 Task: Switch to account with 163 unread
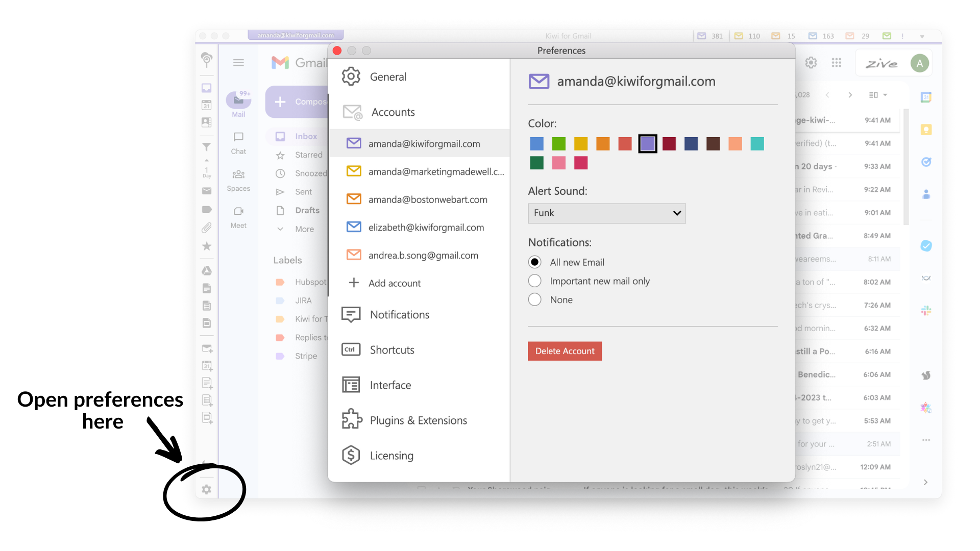coord(821,36)
